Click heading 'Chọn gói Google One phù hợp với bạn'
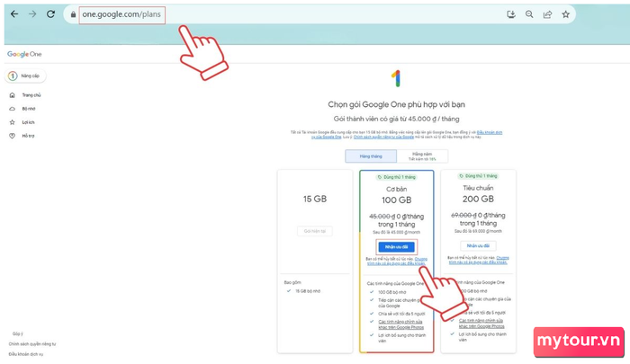Image resolution: width=630 pixels, height=364 pixels. click(396, 104)
